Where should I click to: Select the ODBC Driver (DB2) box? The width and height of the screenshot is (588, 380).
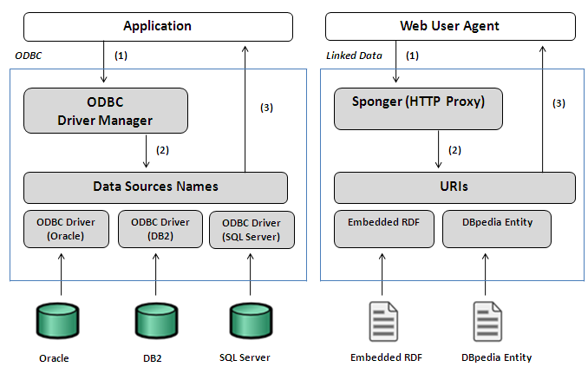point(160,229)
